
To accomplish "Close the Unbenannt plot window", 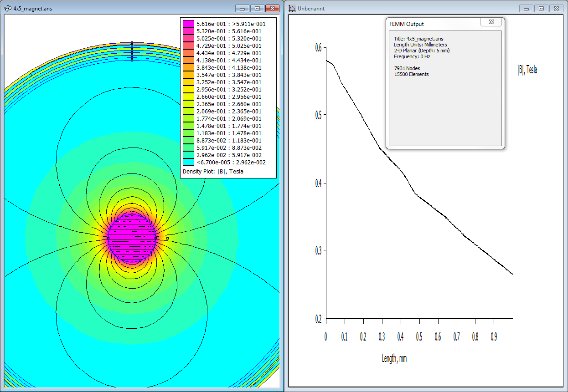I will 556,8.
